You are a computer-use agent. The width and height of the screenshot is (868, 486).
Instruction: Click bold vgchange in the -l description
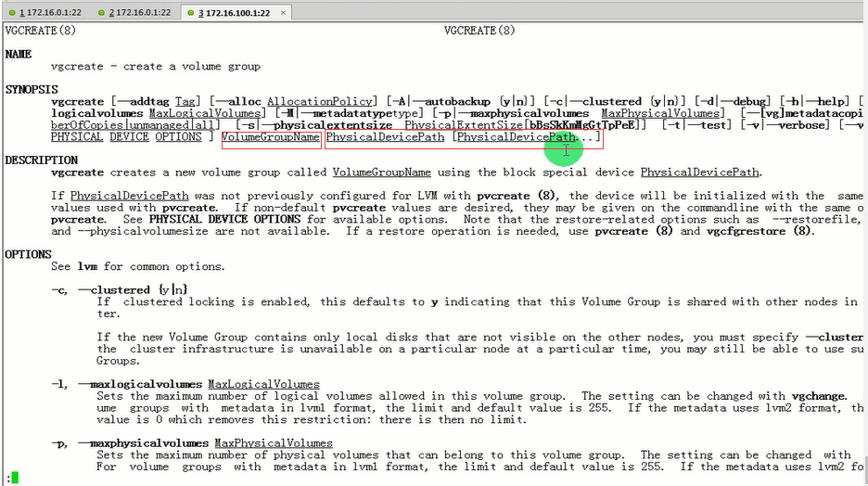click(819, 396)
